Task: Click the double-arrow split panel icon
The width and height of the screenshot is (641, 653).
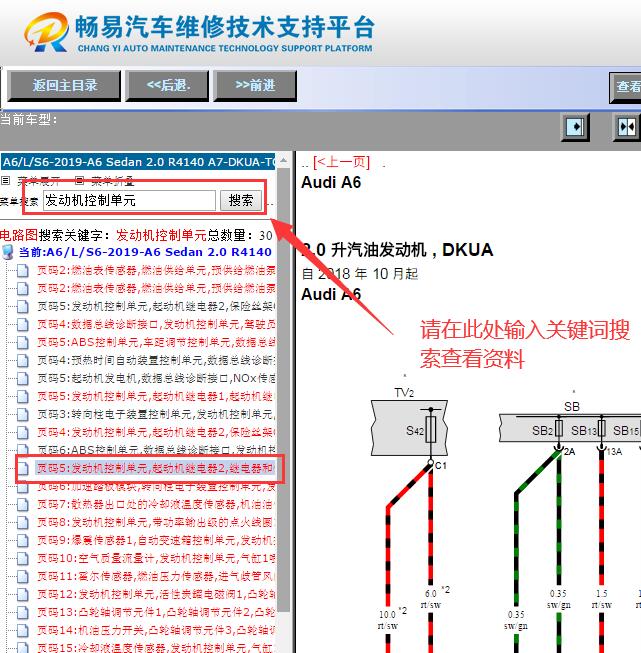Action: point(627,127)
